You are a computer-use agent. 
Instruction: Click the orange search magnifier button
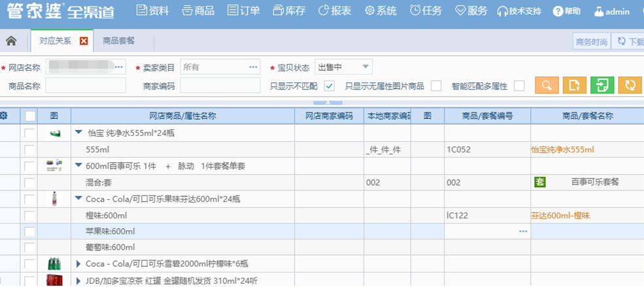click(x=547, y=85)
